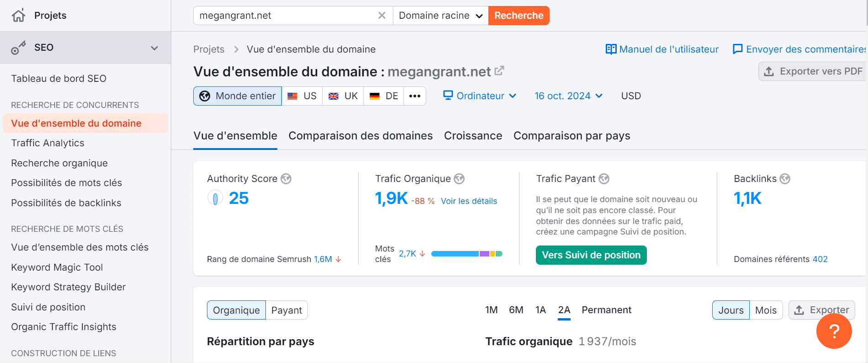Click the keyword distribution color bar

tap(466, 254)
